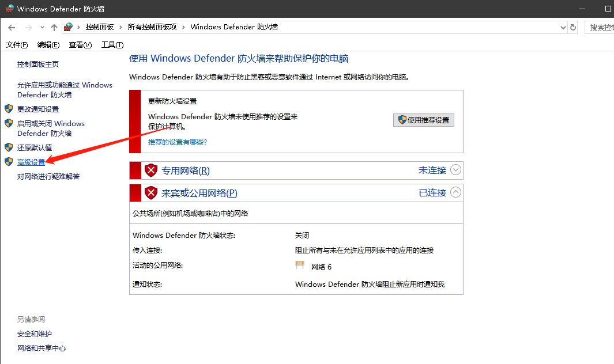Click the red X shield for 专用网络
Viewport: 614px width, 364px height.
point(151,170)
